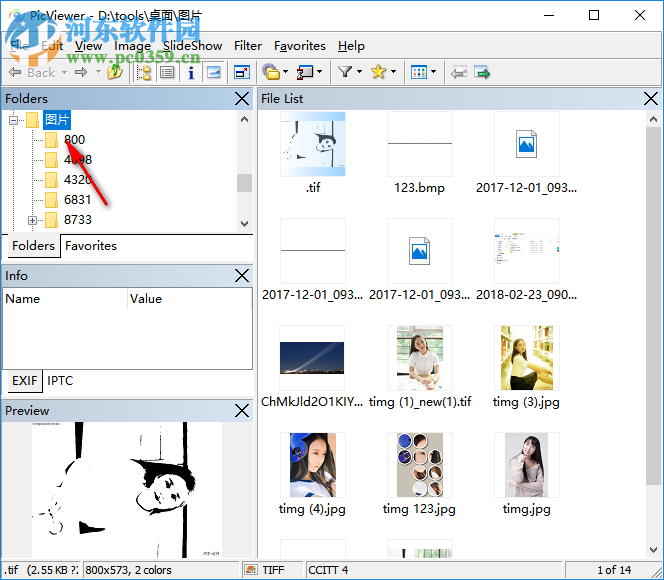Click the preview image in Preview panel
The width and height of the screenshot is (664, 580).
pos(127,489)
